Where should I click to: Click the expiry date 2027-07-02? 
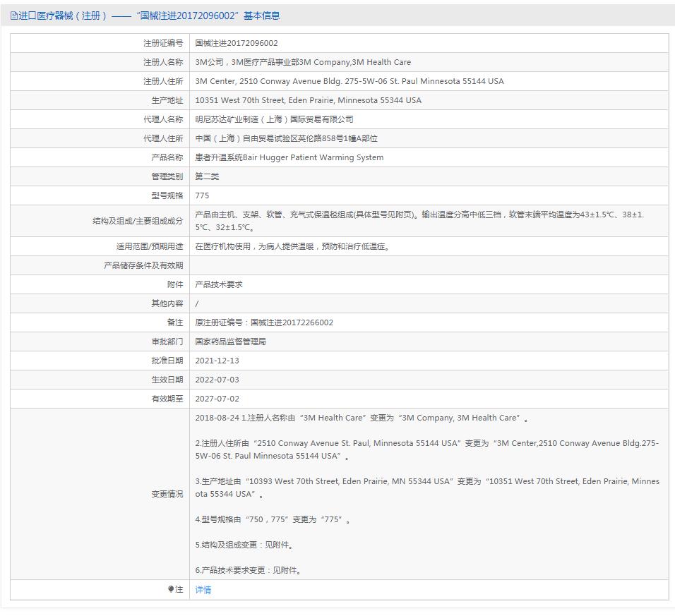[217, 399]
